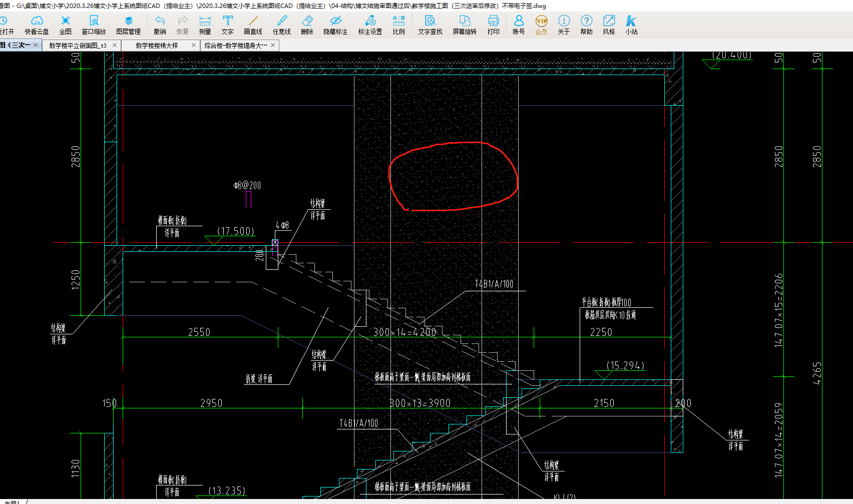The height and width of the screenshot is (504, 853).
Task: Click the (17.500) elevation text
Action: pos(236,231)
